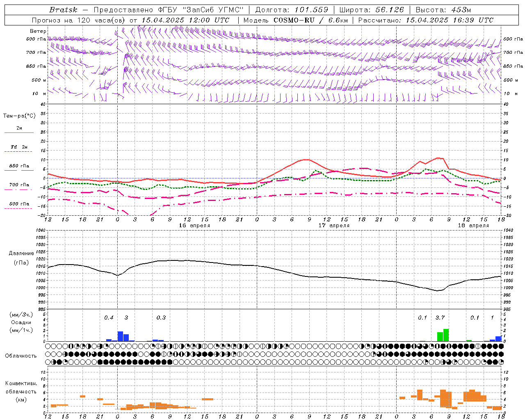Click the "Ветер" wind panel label
The image size is (525, 420).
click(x=38, y=31)
